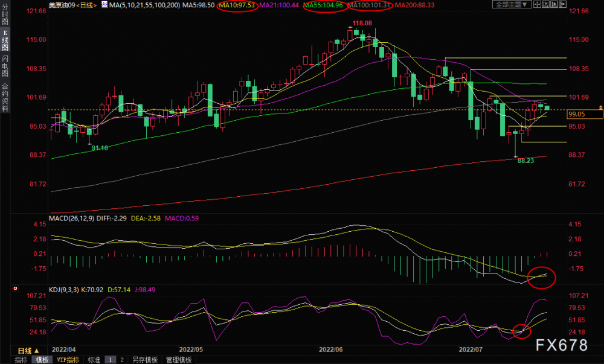The image size is (604, 364).
Task: Open the VIP指标 tab
Action: point(68,360)
